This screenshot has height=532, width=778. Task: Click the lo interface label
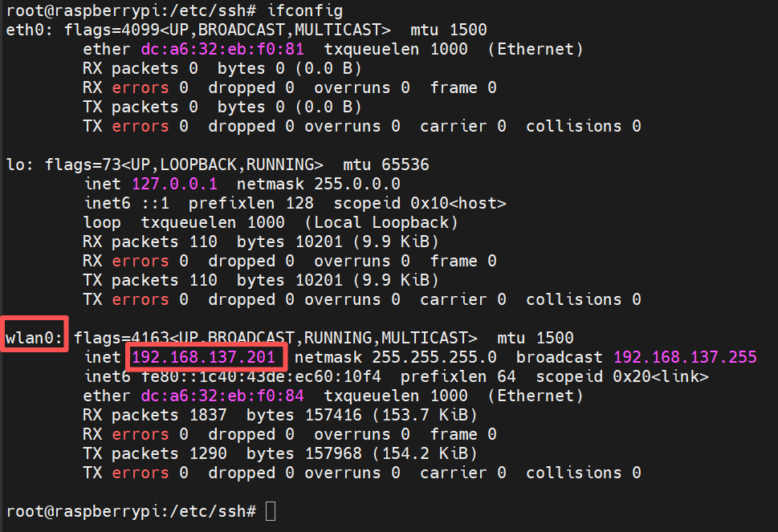18,164
